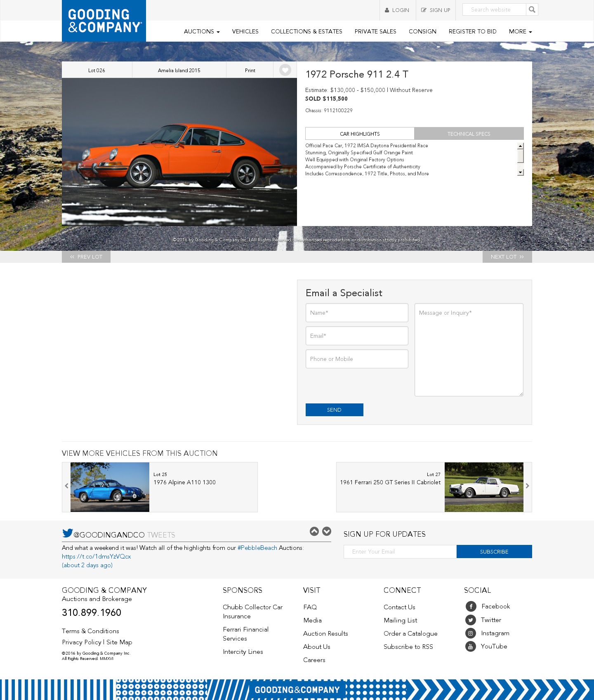Open the Vehicles menu
The height and width of the screenshot is (700, 594).
click(x=245, y=31)
